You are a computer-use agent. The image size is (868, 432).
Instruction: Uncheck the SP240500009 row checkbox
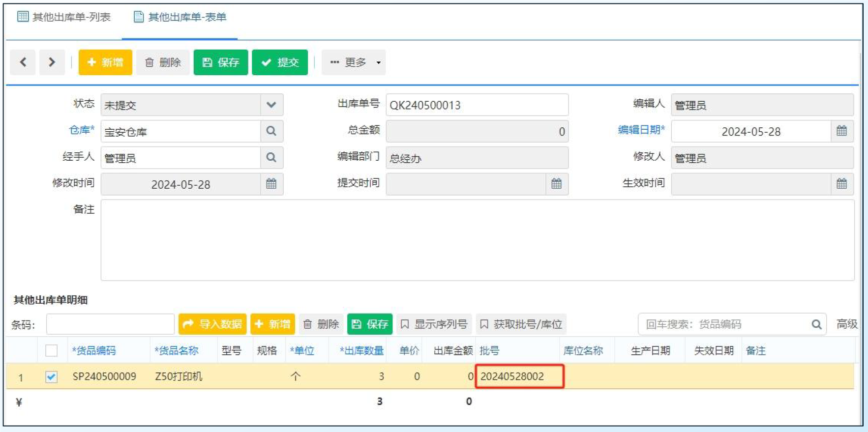[51, 377]
